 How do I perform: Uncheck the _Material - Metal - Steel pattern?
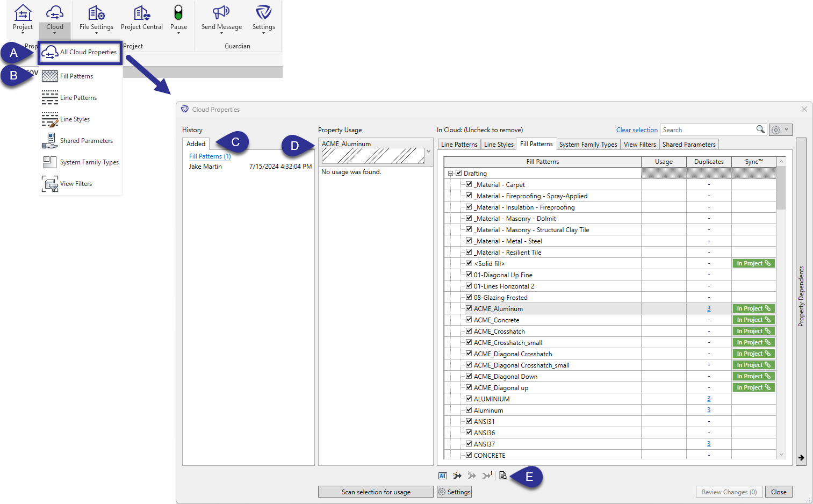[469, 241]
